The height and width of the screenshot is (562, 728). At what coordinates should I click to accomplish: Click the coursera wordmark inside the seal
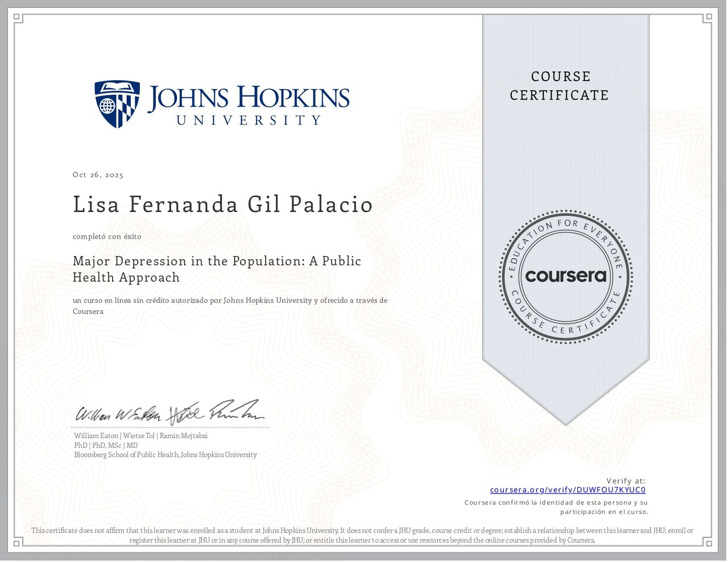565,276
